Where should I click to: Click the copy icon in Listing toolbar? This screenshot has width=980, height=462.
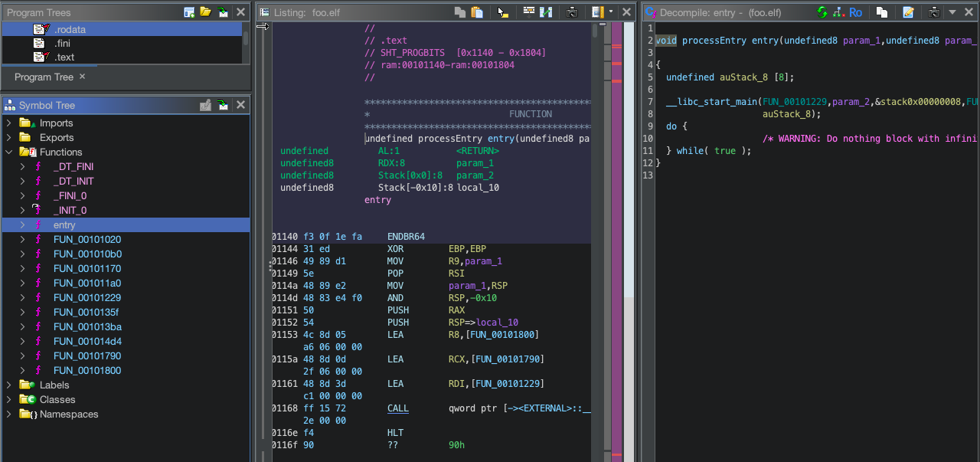[460, 12]
